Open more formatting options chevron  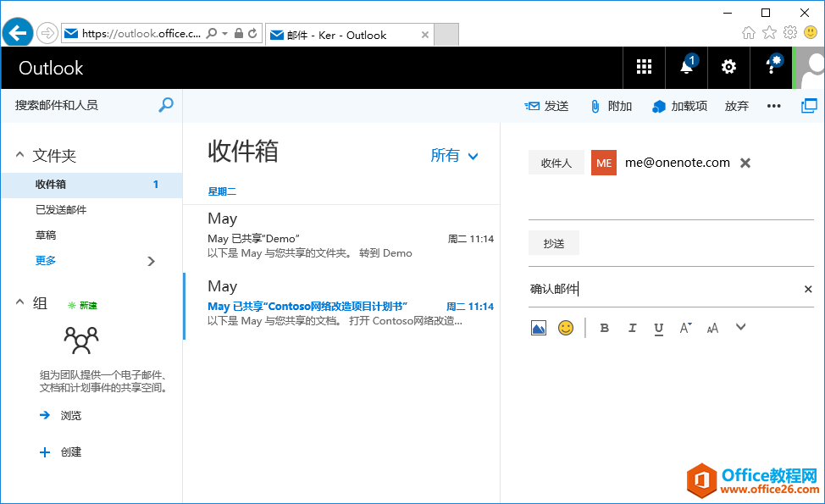tap(740, 328)
